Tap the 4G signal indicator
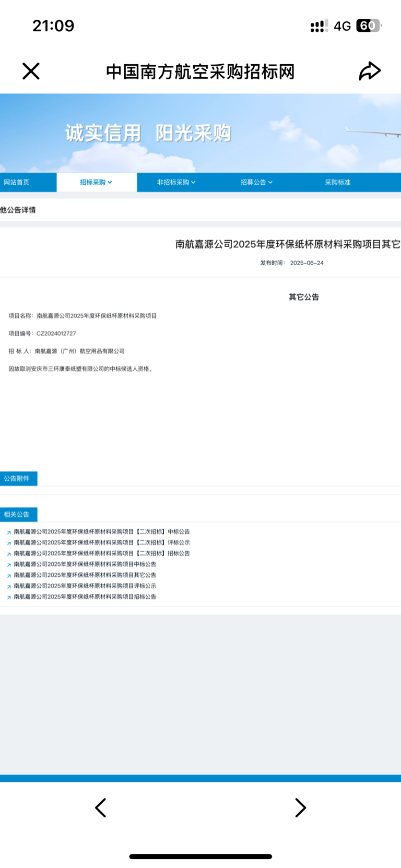401x868 pixels. coord(342,26)
